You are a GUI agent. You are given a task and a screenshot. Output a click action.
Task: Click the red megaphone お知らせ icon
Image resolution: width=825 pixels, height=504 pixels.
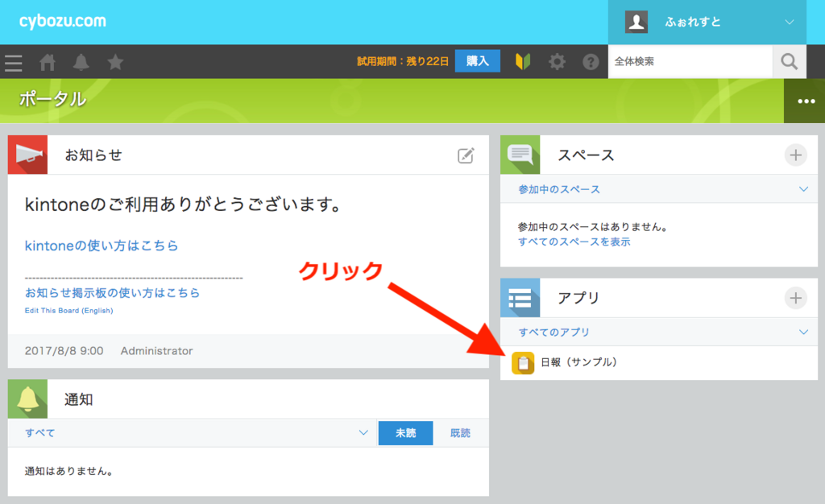coord(28,155)
